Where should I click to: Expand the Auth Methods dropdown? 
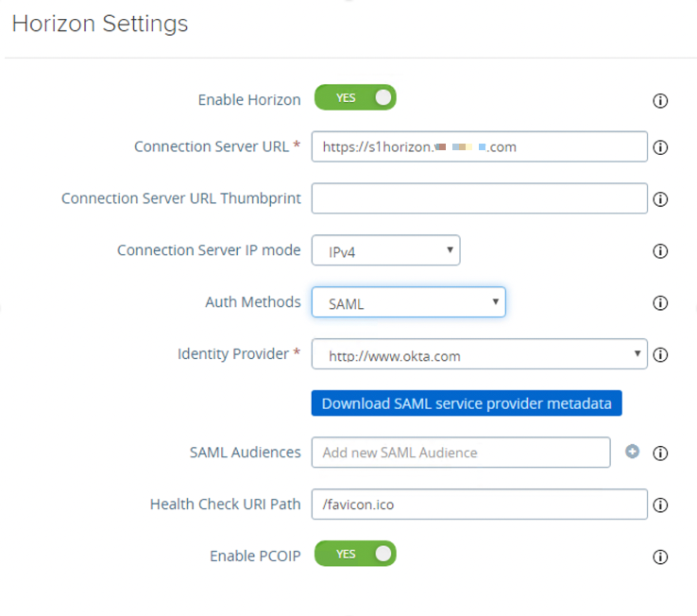[x=408, y=302]
